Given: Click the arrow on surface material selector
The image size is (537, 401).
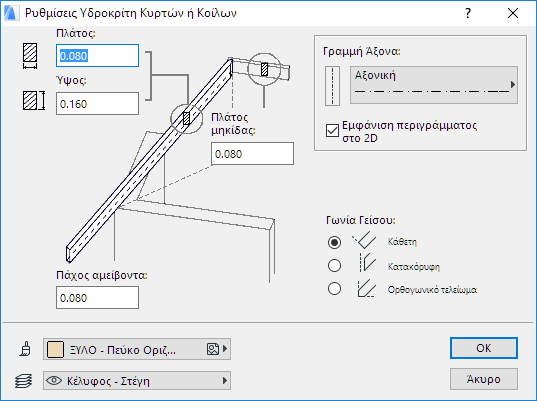Looking at the screenshot, I should click(x=225, y=349).
